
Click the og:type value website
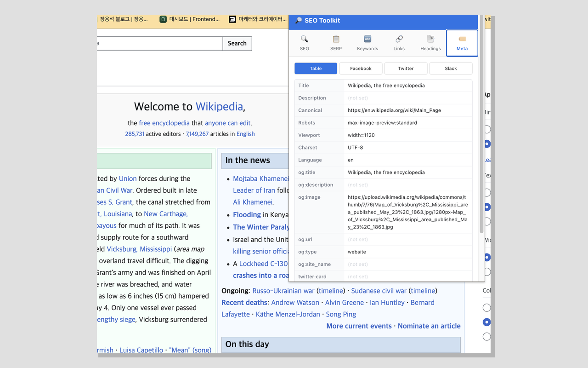(x=357, y=252)
